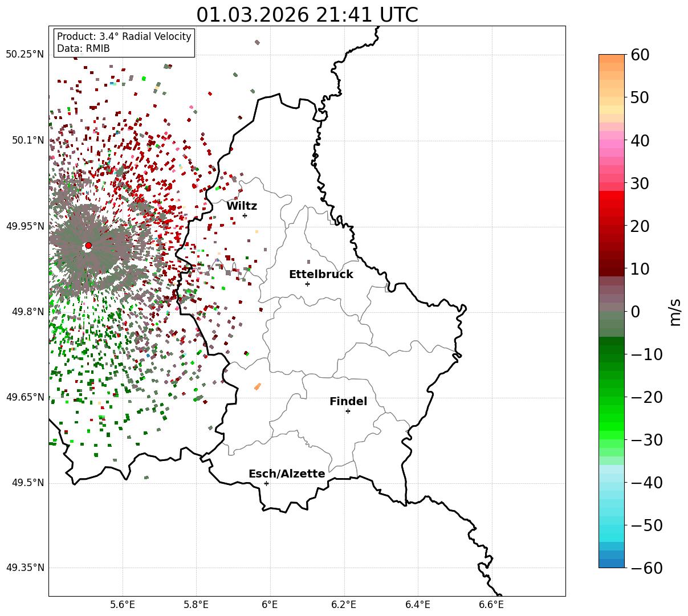Click the longitude label '6°E'
This screenshot has width=688, height=616.
[x=270, y=605]
